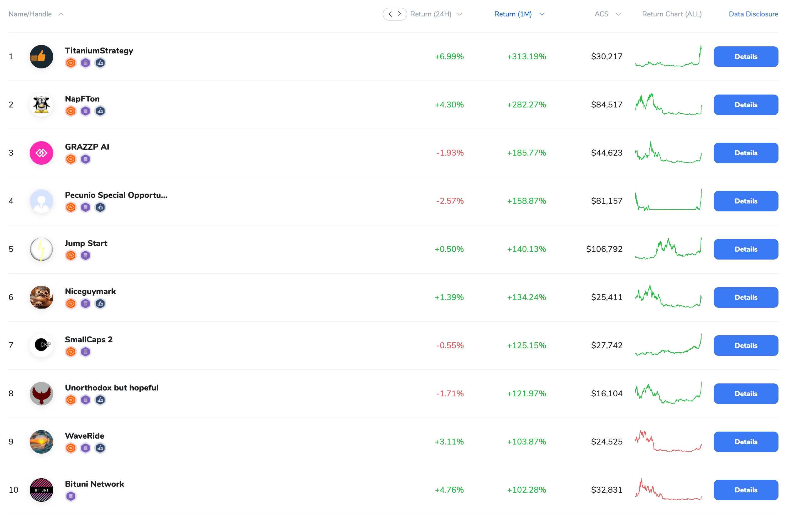The height and width of the screenshot is (532, 787).
Task: Select the podium badge under Unorthodox but hopeful
Action: tap(100, 400)
